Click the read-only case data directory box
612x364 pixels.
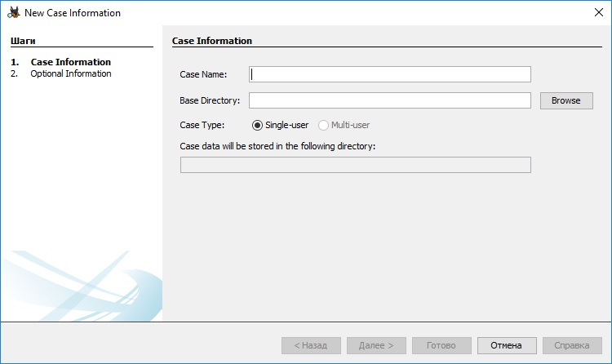click(355, 165)
